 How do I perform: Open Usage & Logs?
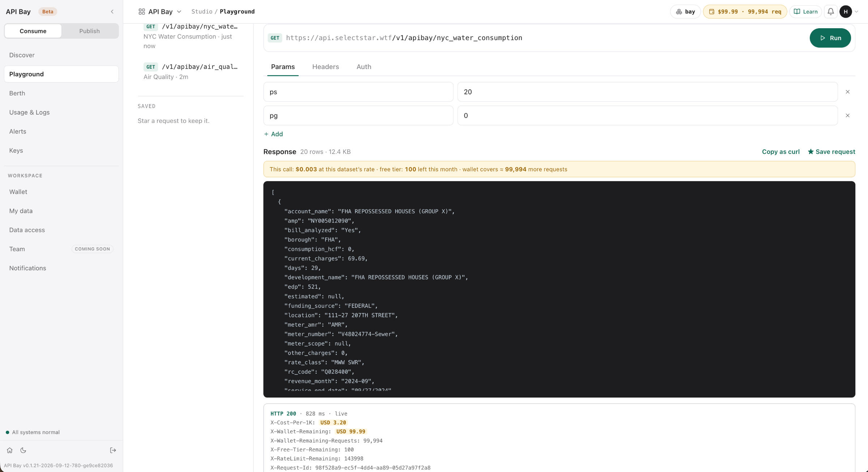[61, 112]
